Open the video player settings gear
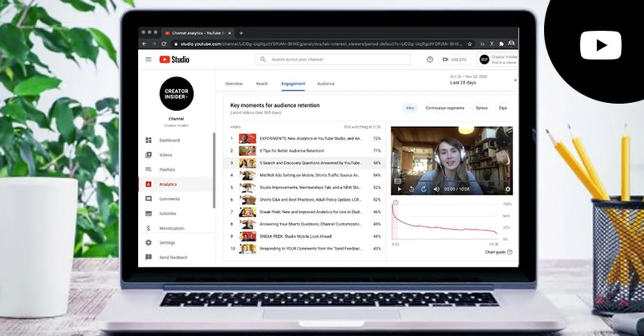 click(507, 189)
